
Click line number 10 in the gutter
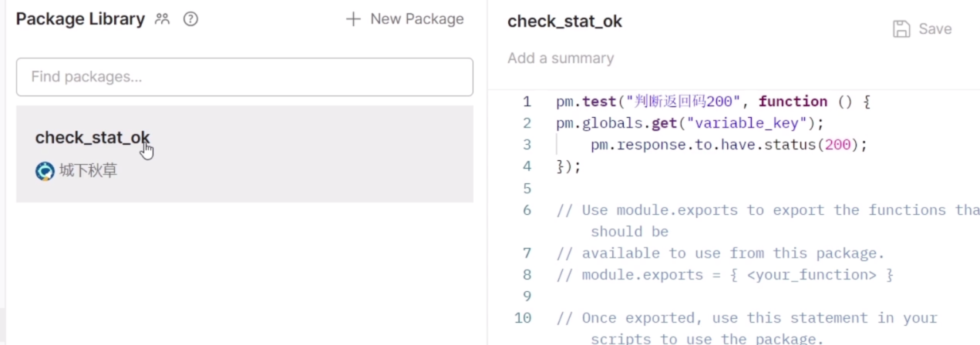[x=524, y=318]
